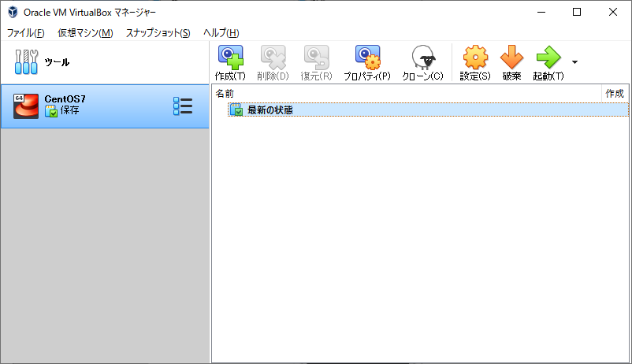Open the ヘルプ(H) menu

[x=221, y=32]
